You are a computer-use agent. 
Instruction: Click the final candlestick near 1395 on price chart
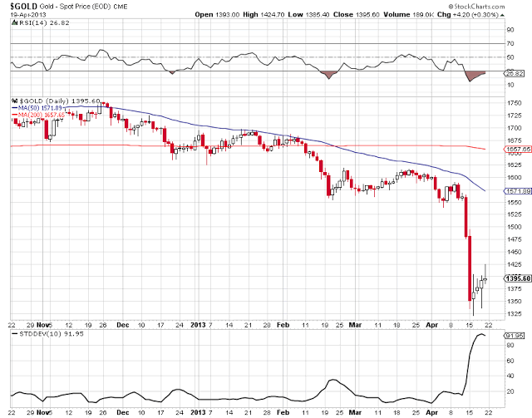coord(485,279)
